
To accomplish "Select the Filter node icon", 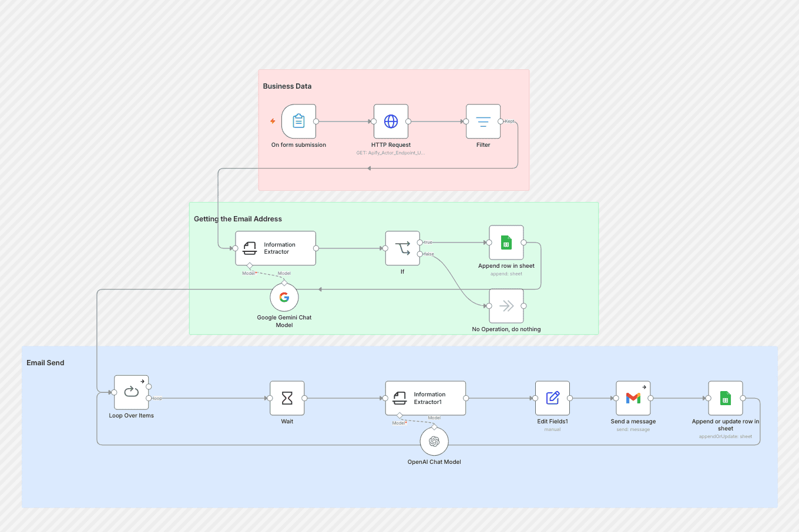I will click(x=483, y=122).
